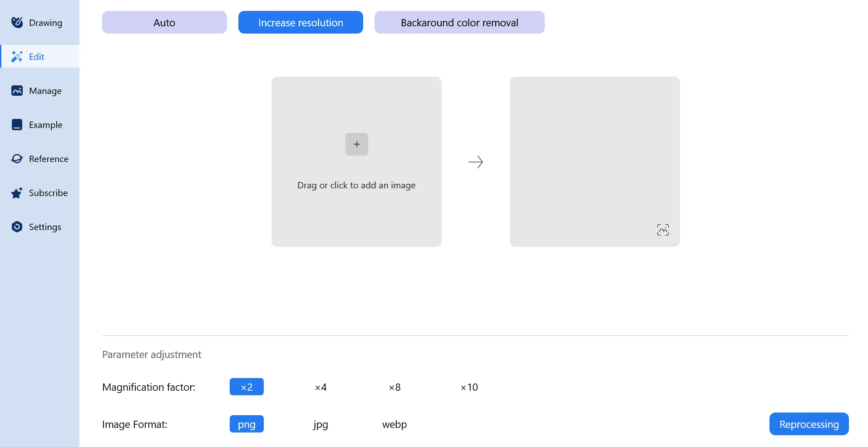868x447 pixels.
Task: Open the Settings gear icon
Action: (x=17, y=226)
